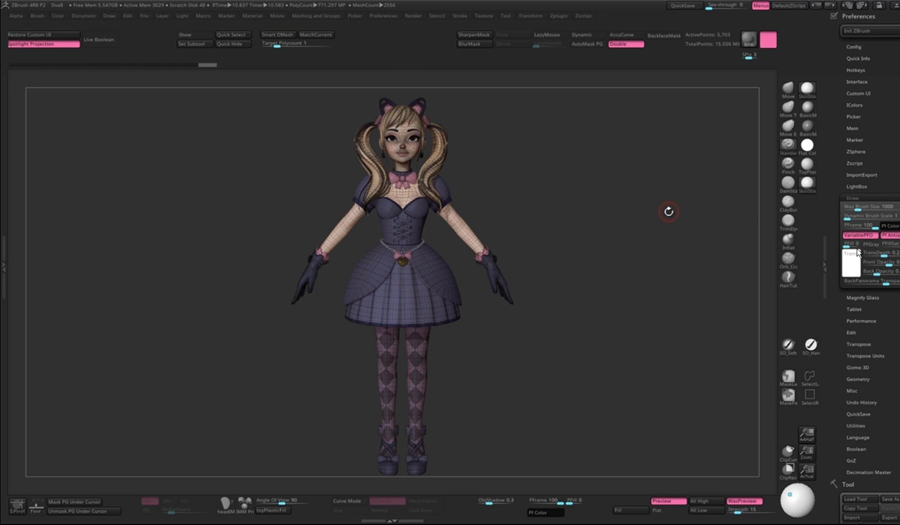Screen dimensions: 900x525
Task: Select the MaskLasso brush icon
Action: tap(788, 376)
